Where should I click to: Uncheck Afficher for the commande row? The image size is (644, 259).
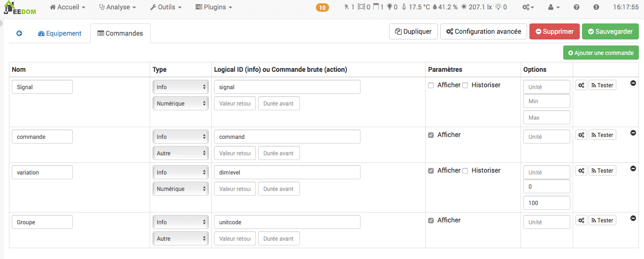click(x=431, y=135)
